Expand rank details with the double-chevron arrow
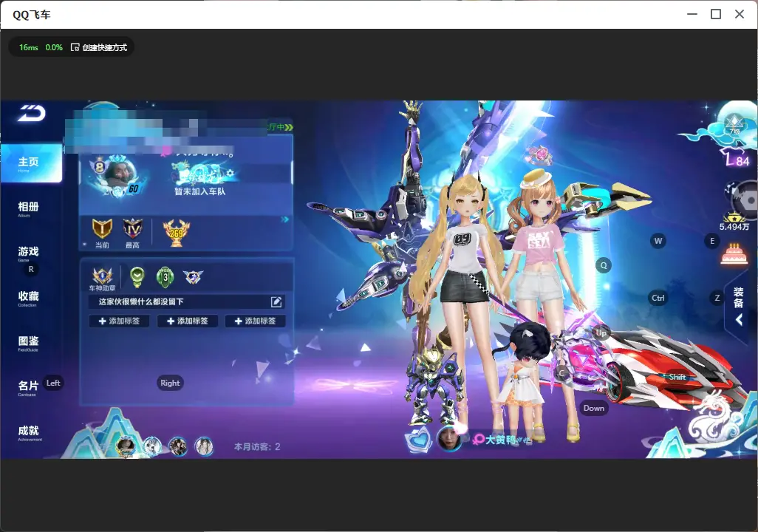758x532 pixels. (284, 219)
